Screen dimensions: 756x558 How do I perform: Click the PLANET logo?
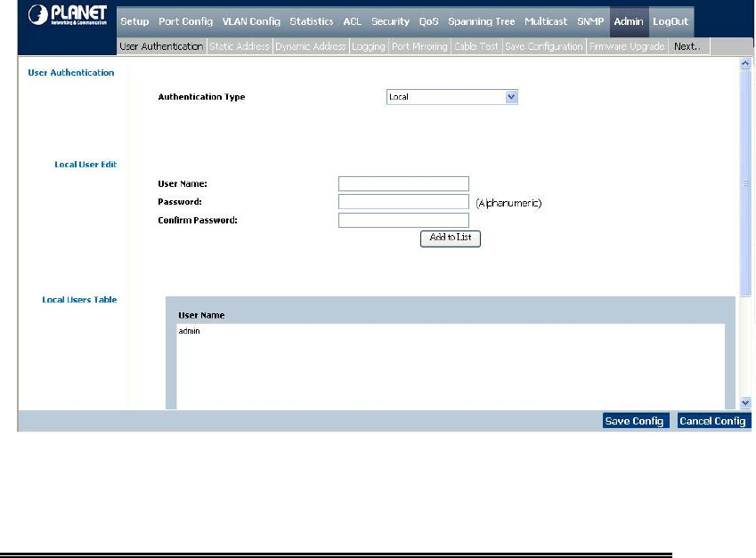pos(68,15)
